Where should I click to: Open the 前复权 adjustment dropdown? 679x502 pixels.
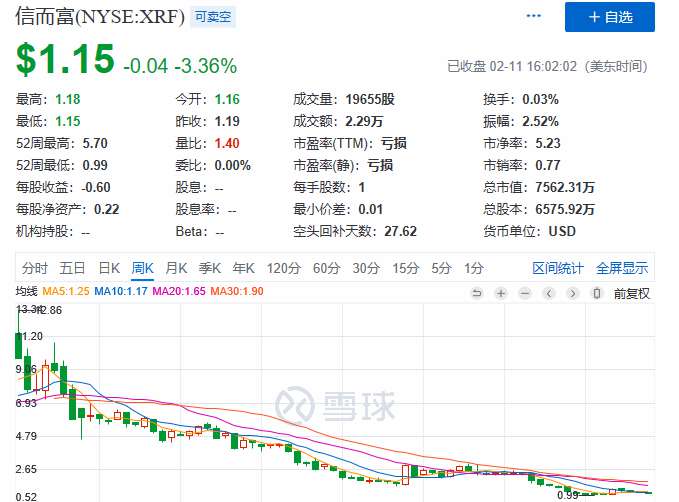point(632,294)
